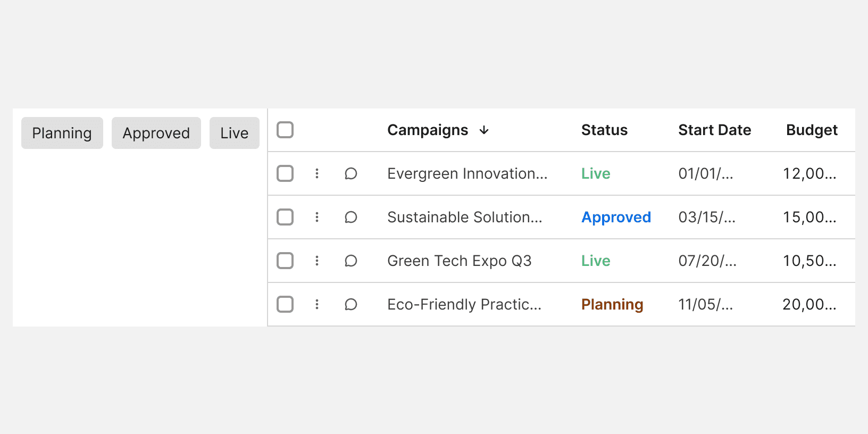The height and width of the screenshot is (434, 868).
Task: Open row options menu for Evergreen Innovation
Action: pos(317,173)
